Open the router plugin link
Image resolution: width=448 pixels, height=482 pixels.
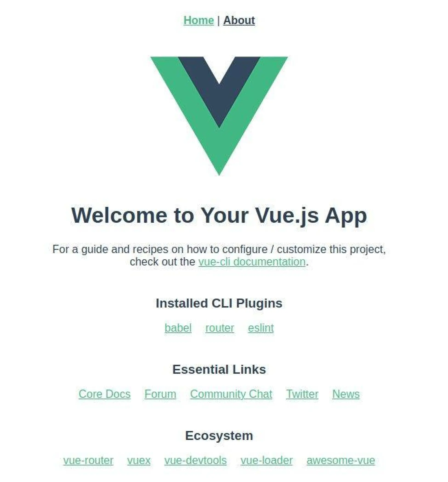pyautogui.click(x=219, y=328)
